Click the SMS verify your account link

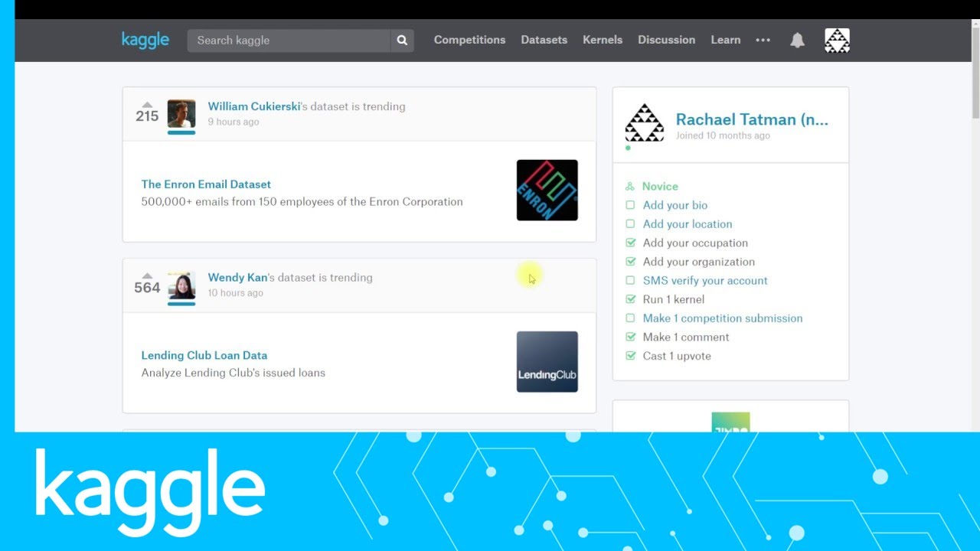(705, 281)
